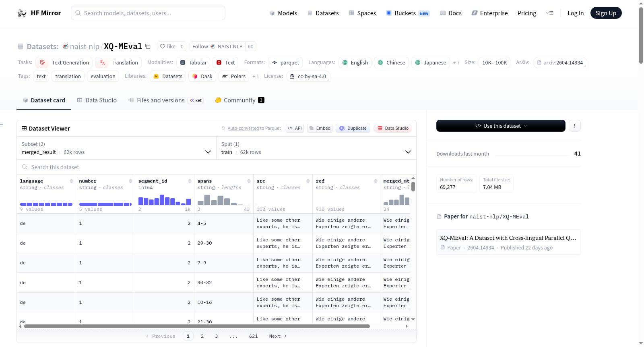Open the cc-by-sa-4.0 license tag
Screen dimensions: 644x347
click(308, 76)
